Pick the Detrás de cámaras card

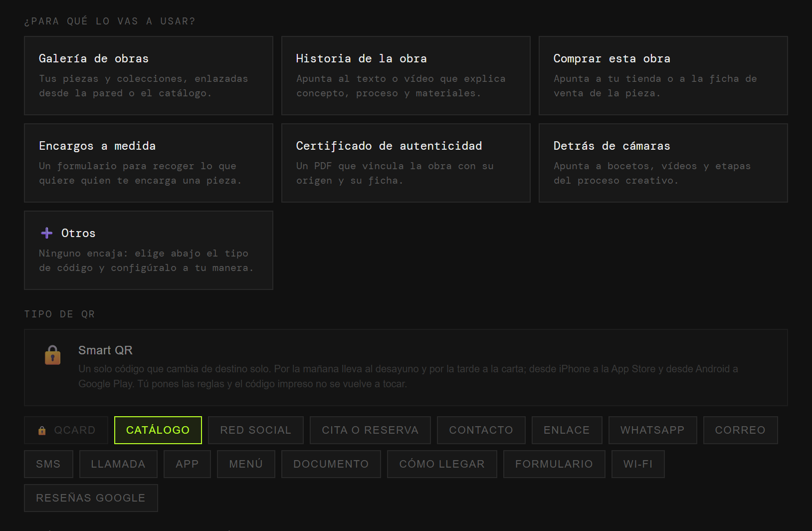663,163
